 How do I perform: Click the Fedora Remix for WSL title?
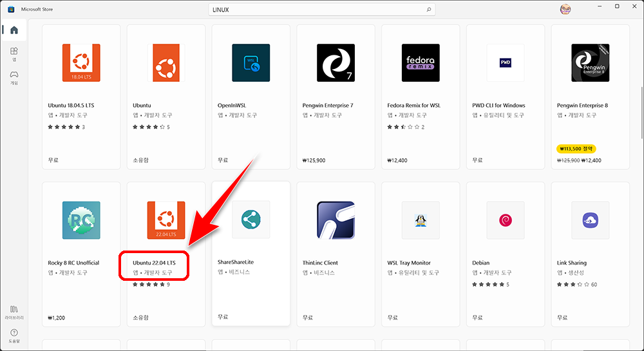tap(413, 106)
